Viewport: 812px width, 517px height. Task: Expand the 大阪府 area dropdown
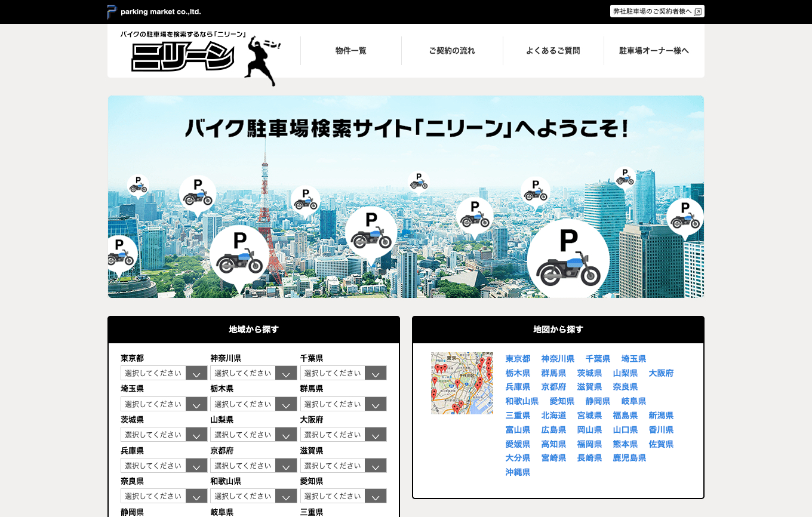343,435
